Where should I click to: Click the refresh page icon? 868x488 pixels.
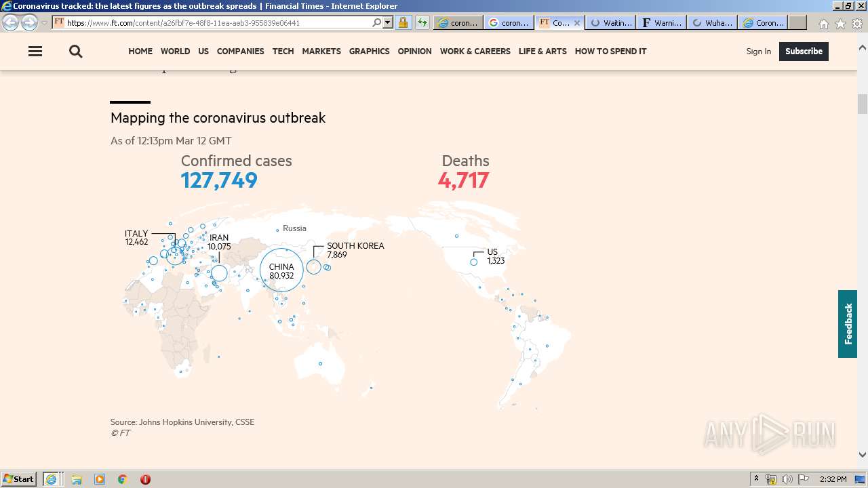pyautogui.click(x=422, y=22)
